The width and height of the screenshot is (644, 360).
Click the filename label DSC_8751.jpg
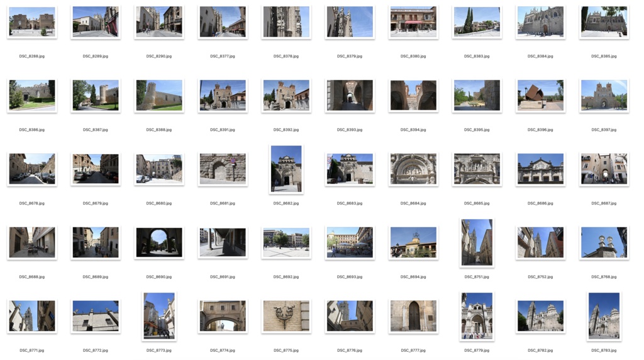(477, 277)
